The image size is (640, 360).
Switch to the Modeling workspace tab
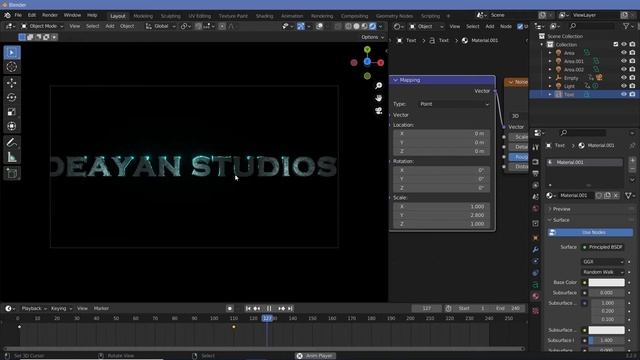(143, 16)
